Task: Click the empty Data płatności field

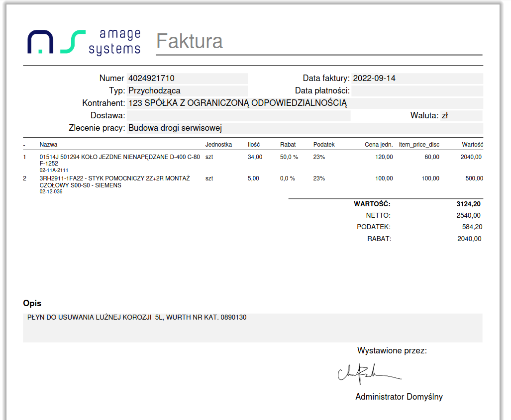Action: click(x=417, y=91)
